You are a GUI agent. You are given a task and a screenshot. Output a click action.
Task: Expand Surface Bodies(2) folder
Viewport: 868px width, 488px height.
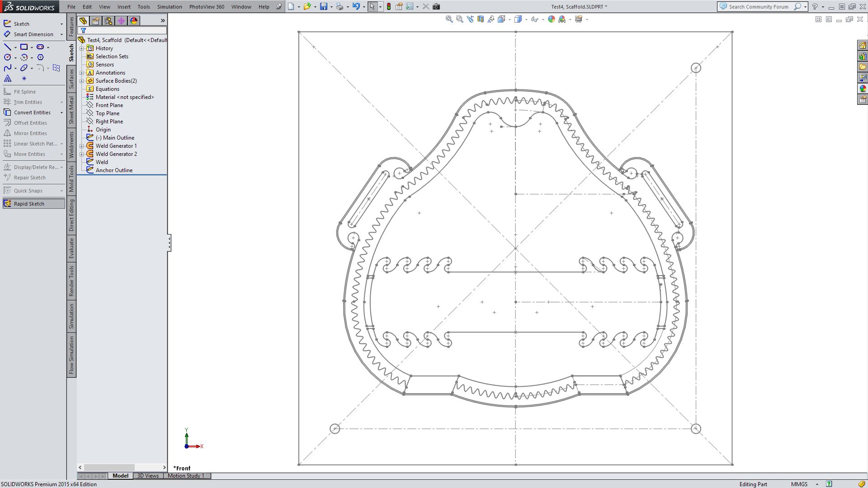(x=82, y=81)
